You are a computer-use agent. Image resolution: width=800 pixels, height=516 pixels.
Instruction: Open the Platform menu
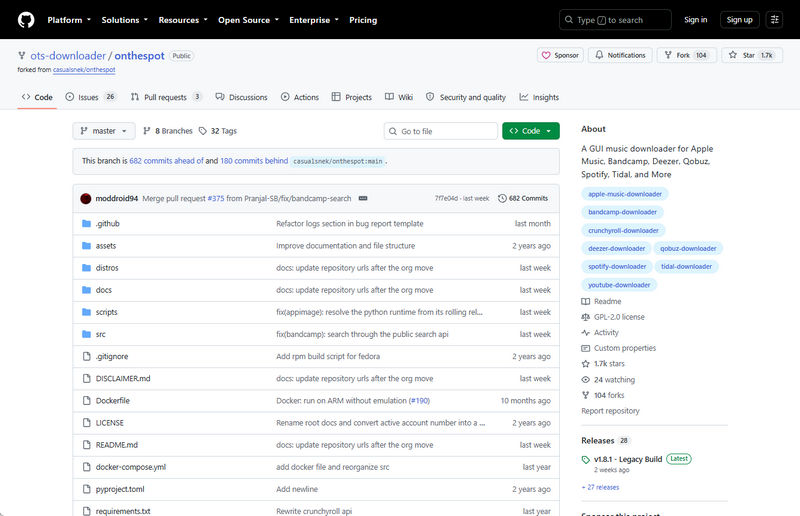69,20
